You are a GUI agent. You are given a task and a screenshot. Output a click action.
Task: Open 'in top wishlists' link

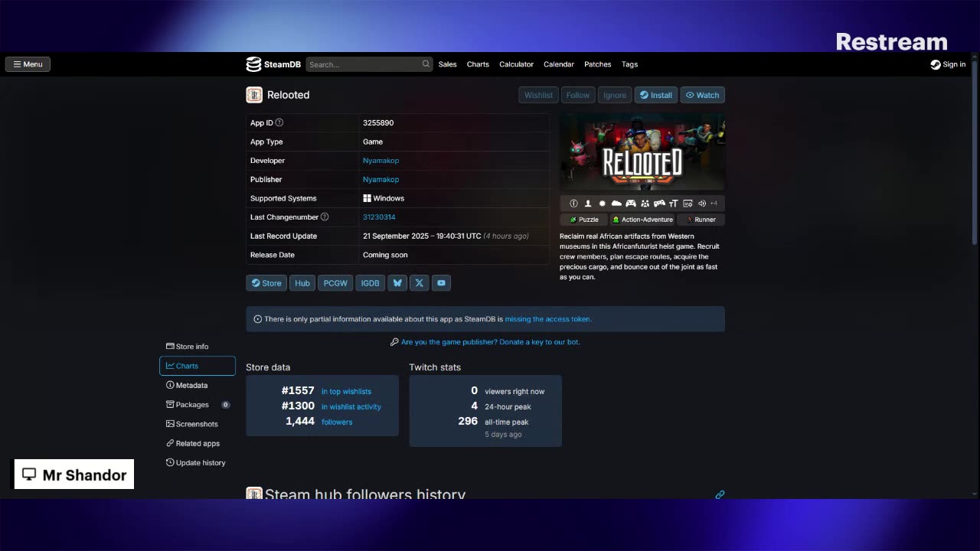point(346,392)
